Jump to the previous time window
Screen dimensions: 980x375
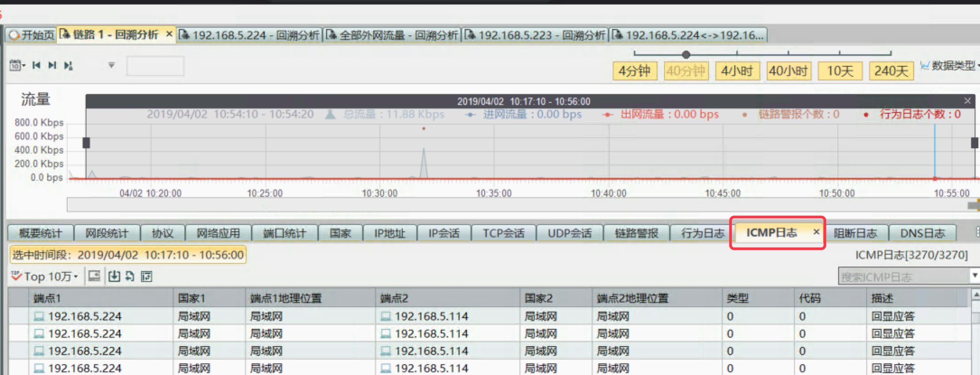(37, 66)
